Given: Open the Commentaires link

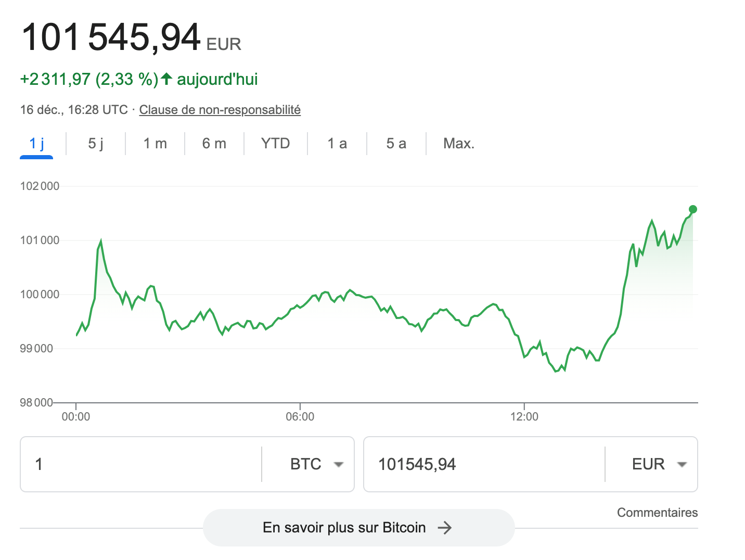Looking at the screenshot, I should tap(657, 513).
